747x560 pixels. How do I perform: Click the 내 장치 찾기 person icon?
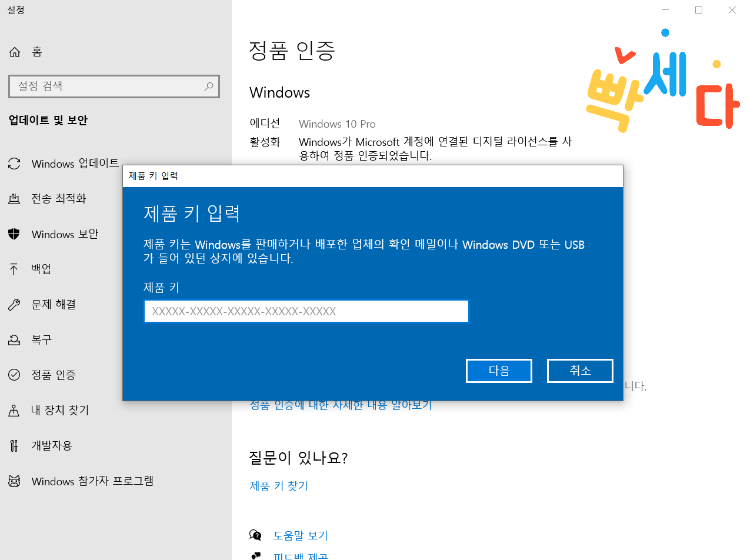point(14,410)
